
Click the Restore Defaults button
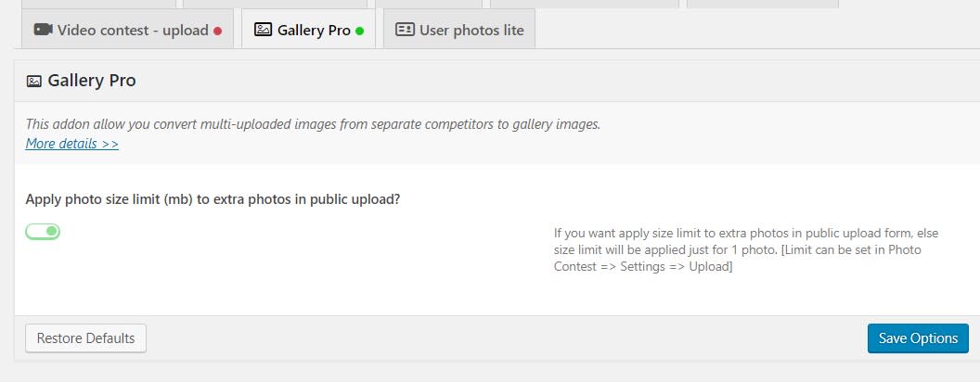click(85, 338)
